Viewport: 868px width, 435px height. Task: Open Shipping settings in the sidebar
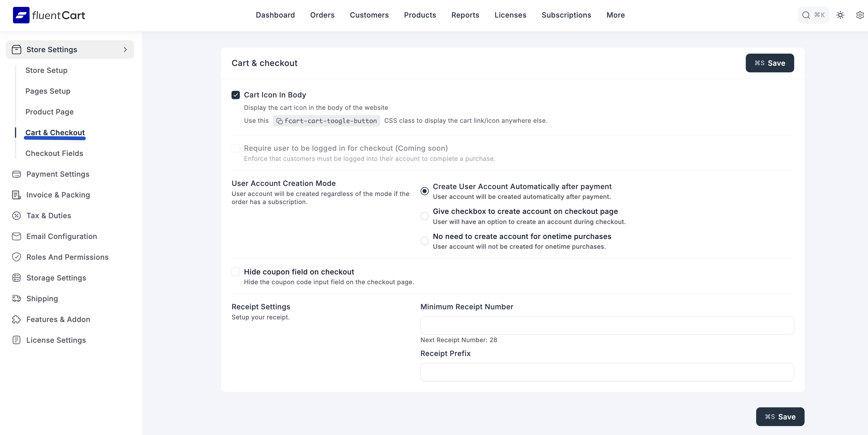(x=42, y=298)
